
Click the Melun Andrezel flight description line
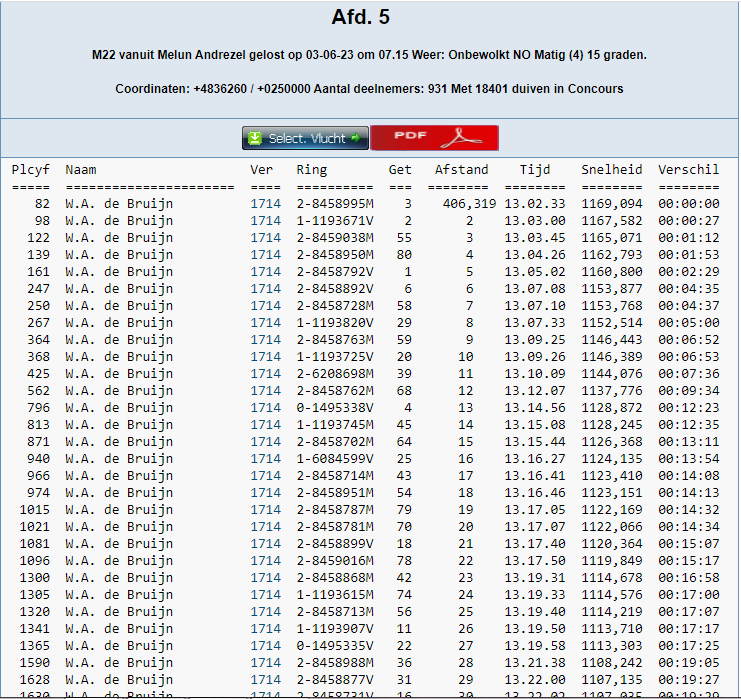(x=369, y=55)
